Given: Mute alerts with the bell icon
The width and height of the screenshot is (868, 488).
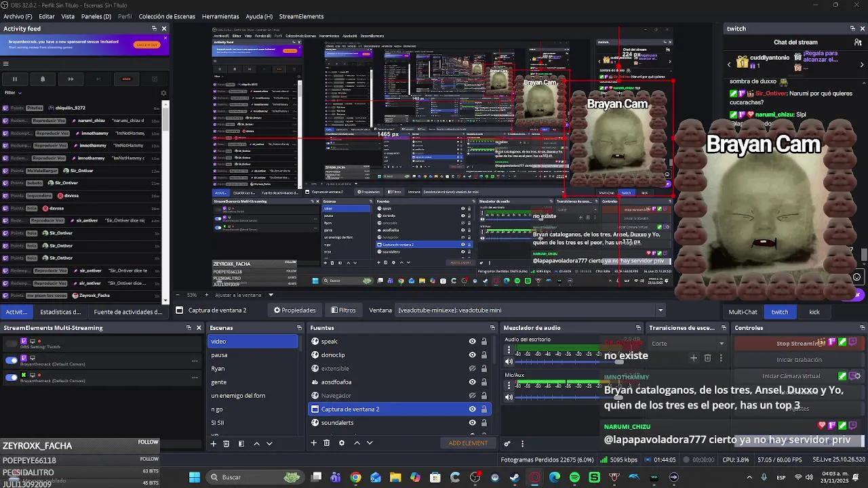Looking at the screenshot, I should (x=42, y=79).
